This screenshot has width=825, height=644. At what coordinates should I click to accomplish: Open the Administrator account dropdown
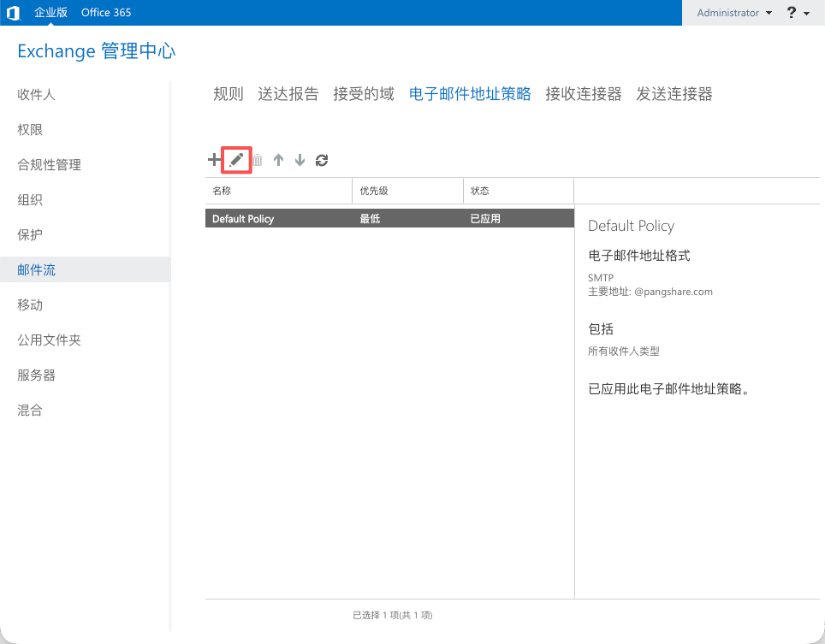tap(734, 13)
